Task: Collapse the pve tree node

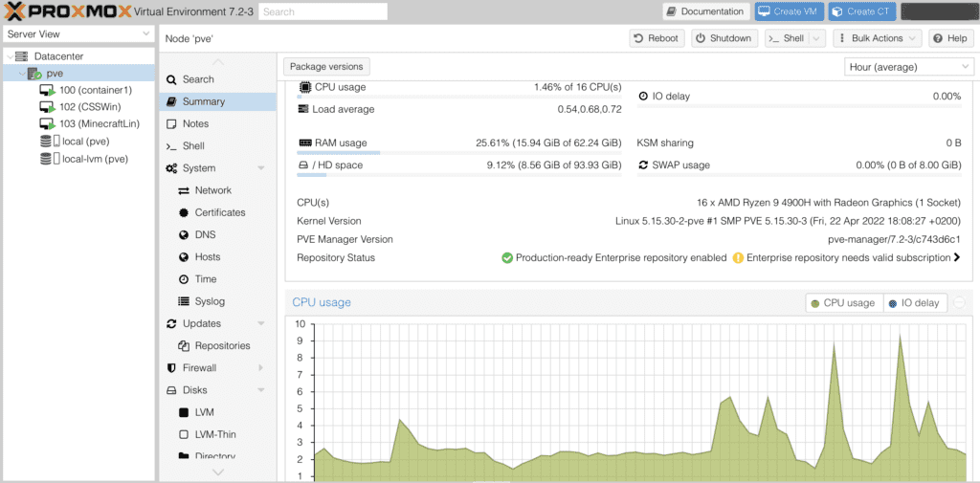Action: tap(22, 74)
